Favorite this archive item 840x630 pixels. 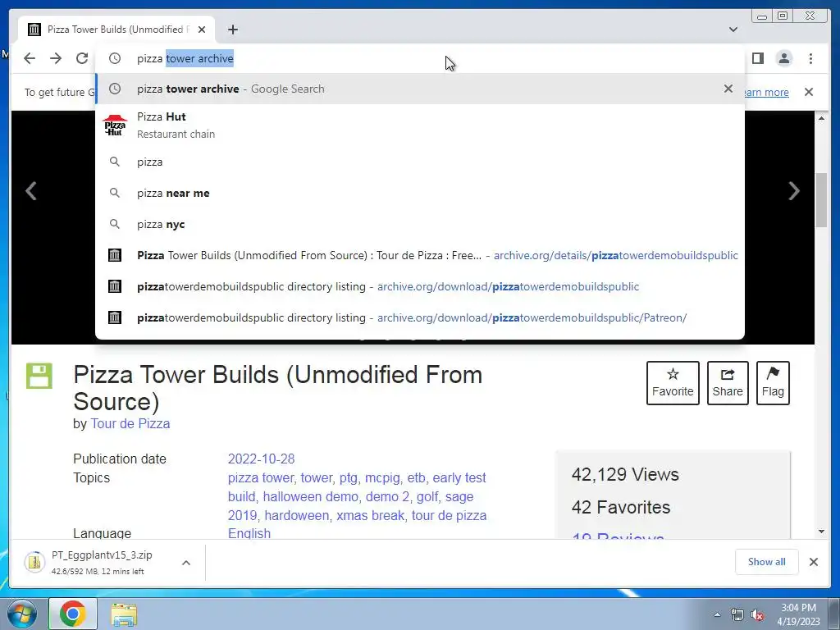(673, 383)
